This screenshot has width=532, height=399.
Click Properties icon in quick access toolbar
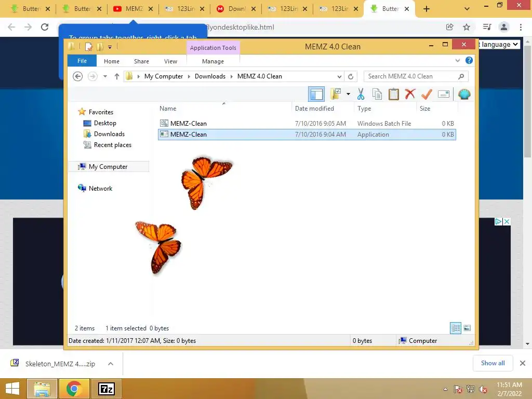pyautogui.click(x=88, y=47)
